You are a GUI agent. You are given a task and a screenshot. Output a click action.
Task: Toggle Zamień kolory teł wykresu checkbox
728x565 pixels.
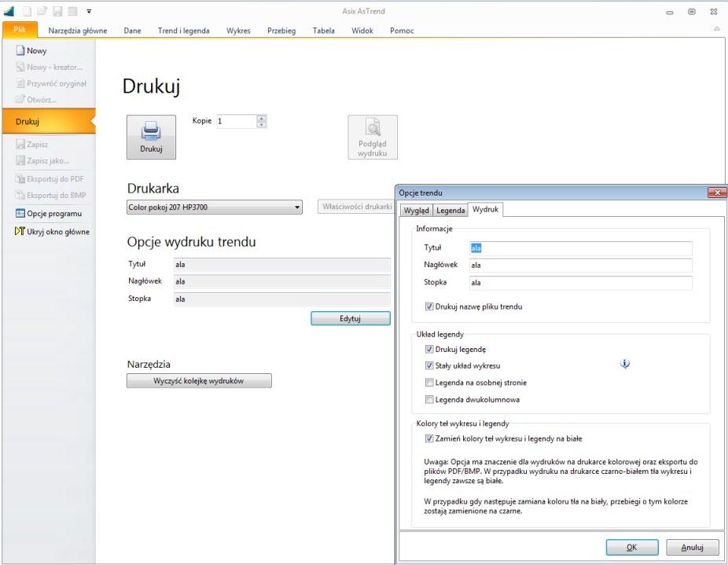[429, 438]
